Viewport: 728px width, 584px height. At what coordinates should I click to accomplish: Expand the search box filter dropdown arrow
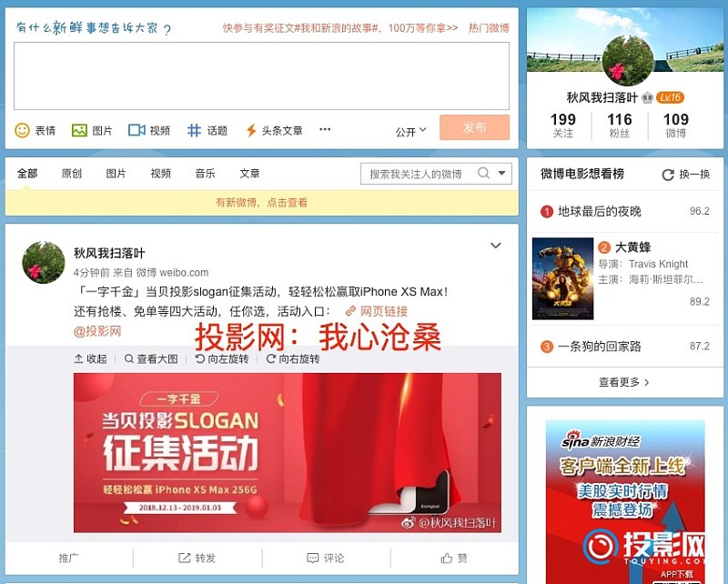(x=502, y=173)
